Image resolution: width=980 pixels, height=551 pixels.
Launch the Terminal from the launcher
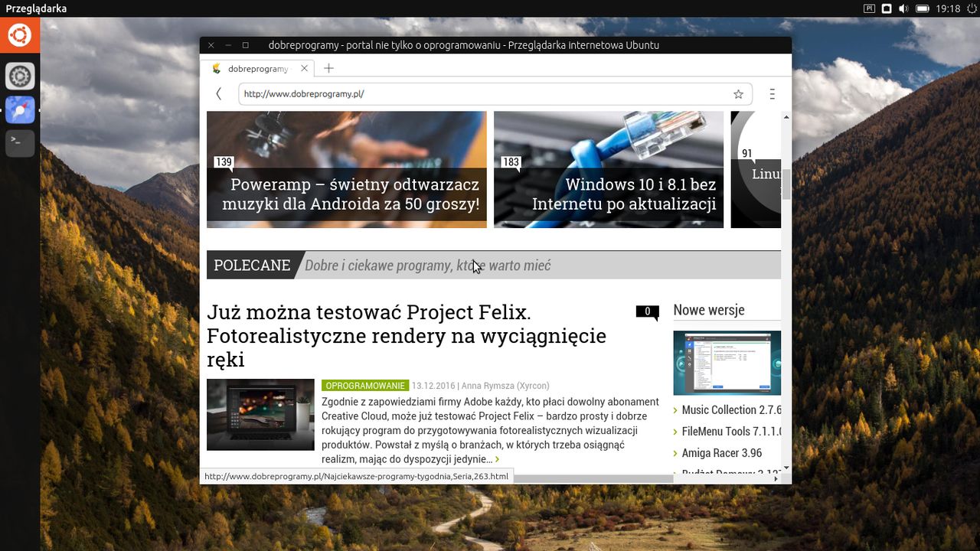(x=20, y=143)
